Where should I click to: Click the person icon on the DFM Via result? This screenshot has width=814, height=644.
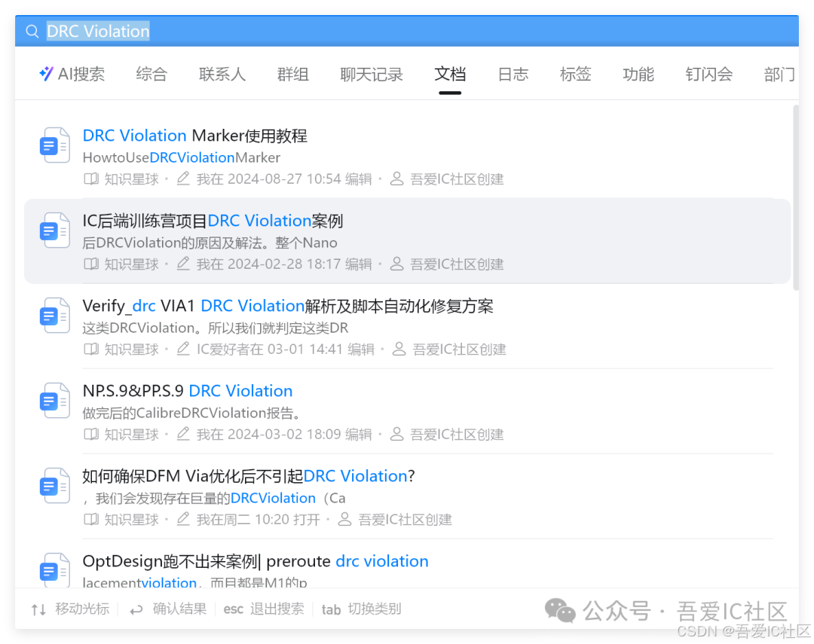[x=344, y=519]
